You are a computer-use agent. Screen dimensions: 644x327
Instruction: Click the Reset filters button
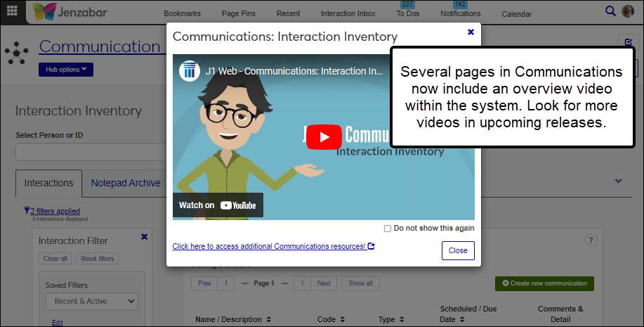coord(98,258)
